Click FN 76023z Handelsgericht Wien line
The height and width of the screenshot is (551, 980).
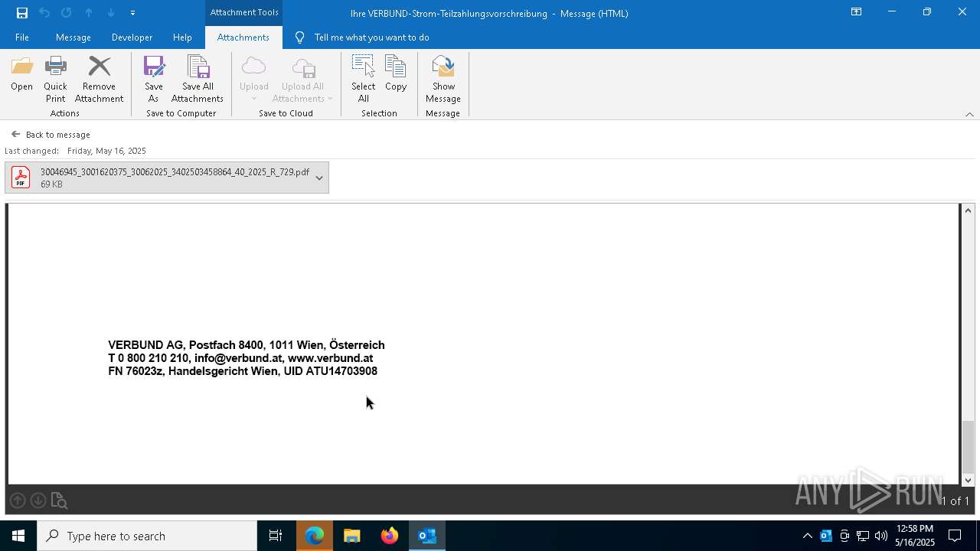point(243,371)
